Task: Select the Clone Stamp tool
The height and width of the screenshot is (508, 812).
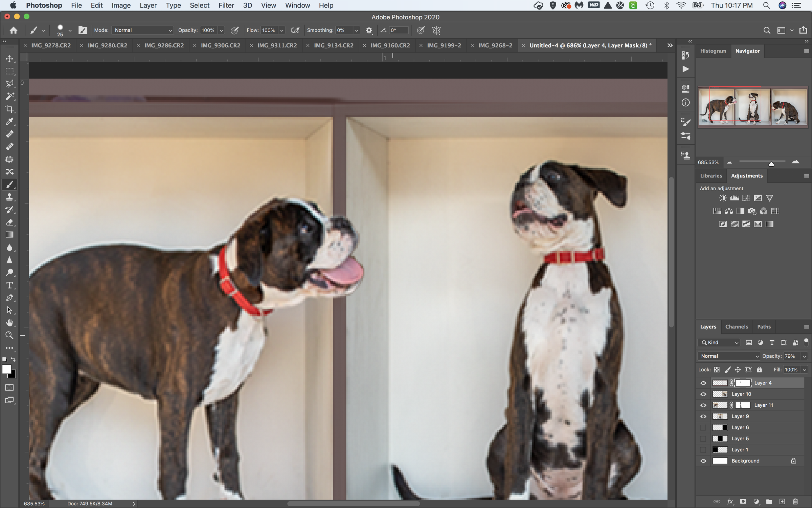Action: click(x=9, y=197)
